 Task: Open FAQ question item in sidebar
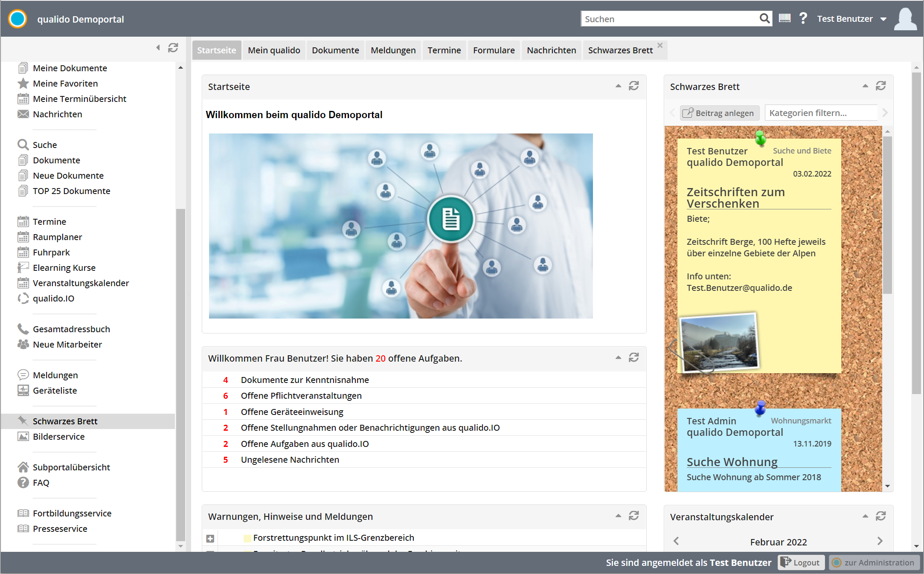[34, 483]
